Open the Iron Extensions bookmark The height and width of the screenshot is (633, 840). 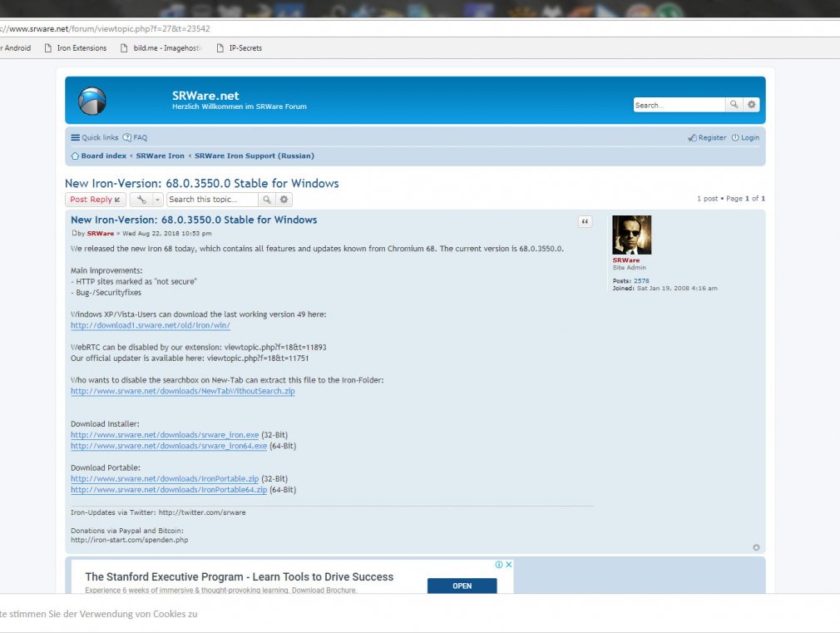tap(76, 47)
